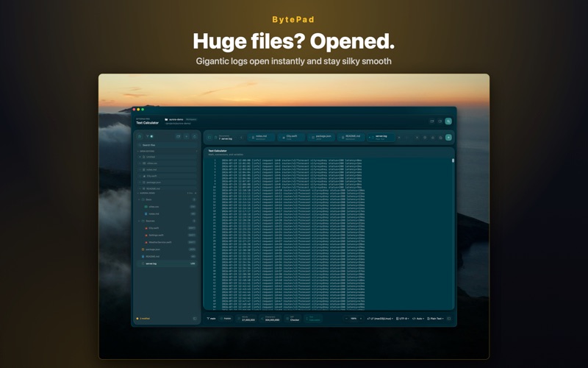This screenshot has width=588, height=368.
Task: Select cities.csv in Open Editors
Action: (x=168, y=163)
